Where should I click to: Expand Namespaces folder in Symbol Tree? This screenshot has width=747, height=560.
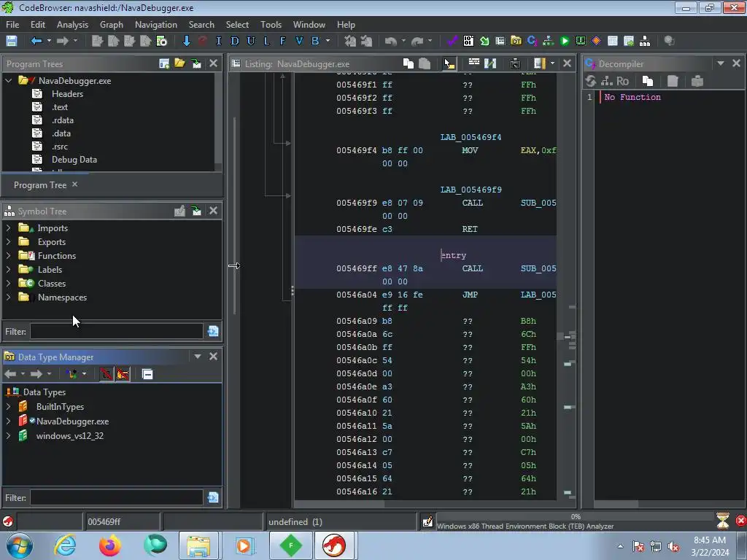(8, 297)
